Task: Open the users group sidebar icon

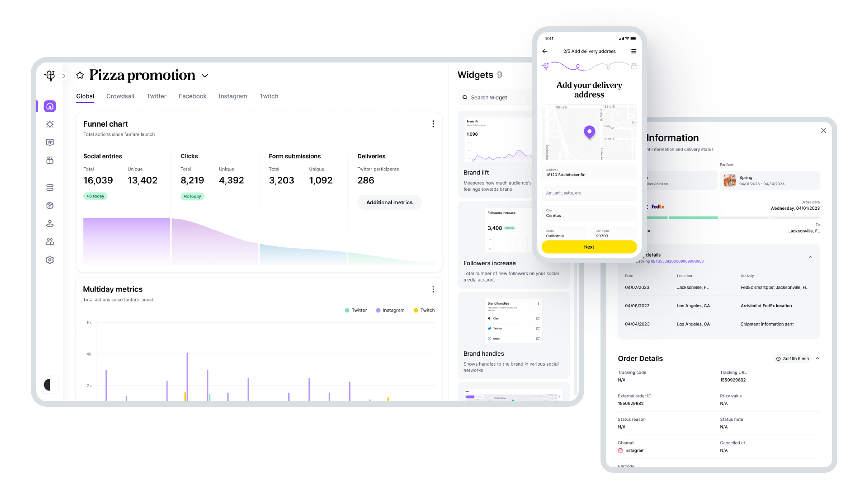Action: [x=50, y=242]
